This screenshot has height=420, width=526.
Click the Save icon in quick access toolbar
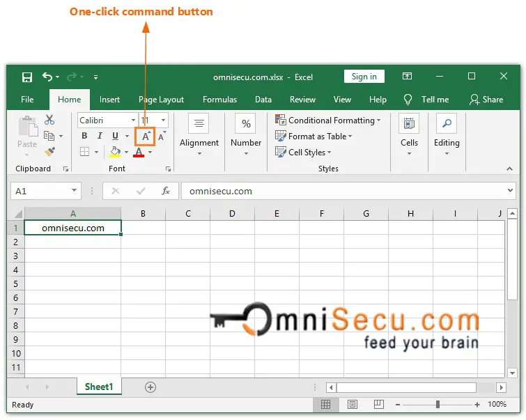tap(27, 77)
